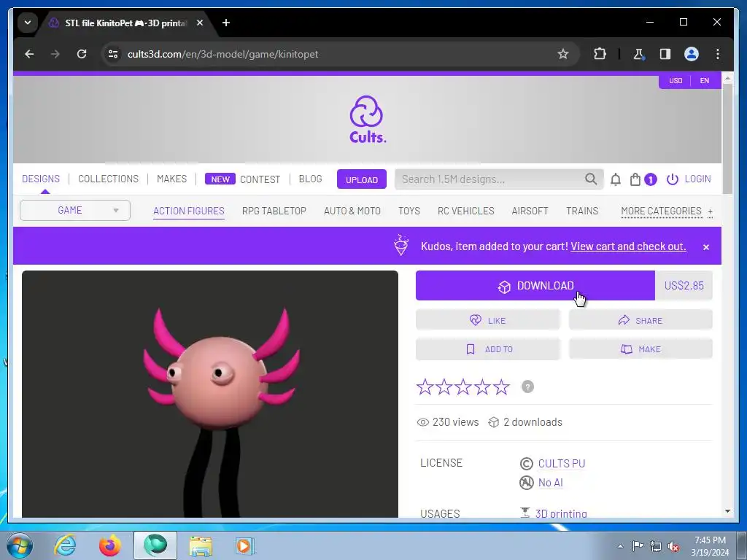Show hidden tray icons arrow
This screenshot has height=560, width=747.
pyautogui.click(x=620, y=546)
